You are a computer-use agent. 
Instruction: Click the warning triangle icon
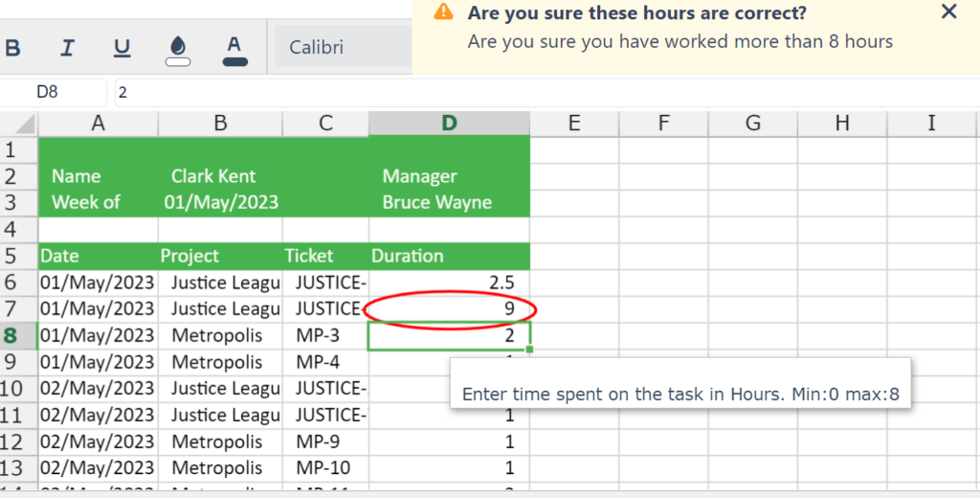[443, 11]
